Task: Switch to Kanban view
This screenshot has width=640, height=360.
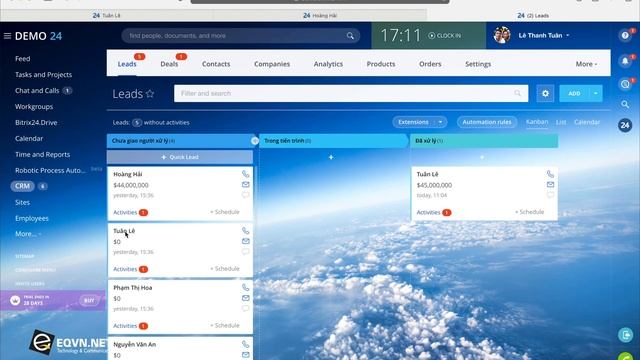Action: click(537, 122)
